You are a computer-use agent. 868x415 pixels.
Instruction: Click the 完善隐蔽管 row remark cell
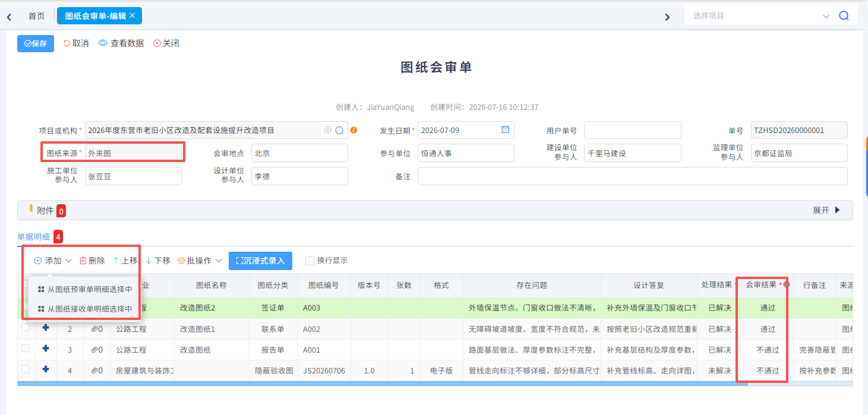click(815, 350)
